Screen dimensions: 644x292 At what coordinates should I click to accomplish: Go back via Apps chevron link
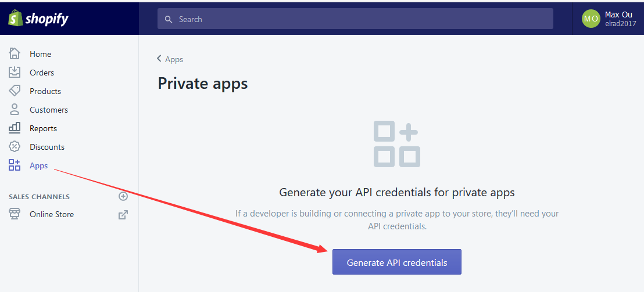click(x=170, y=59)
